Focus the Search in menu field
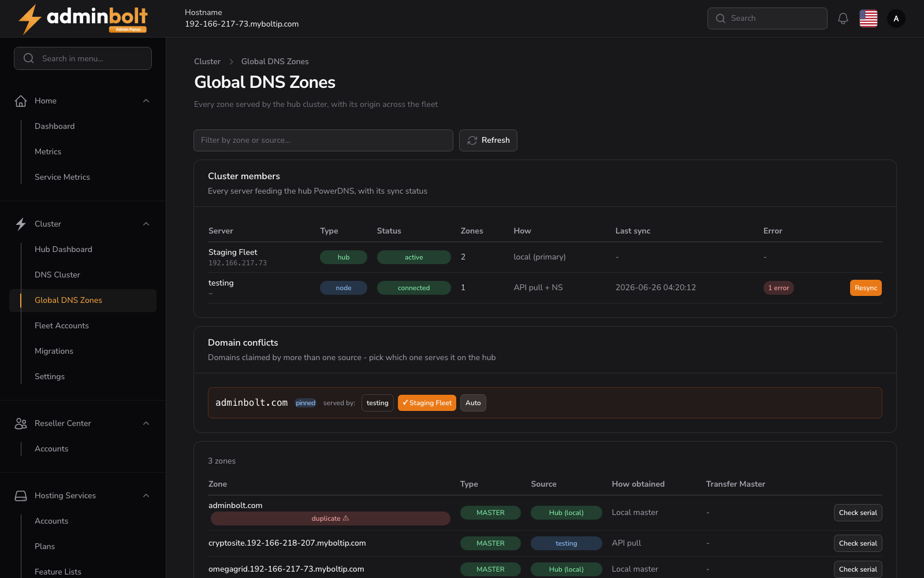 coord(83,58)
